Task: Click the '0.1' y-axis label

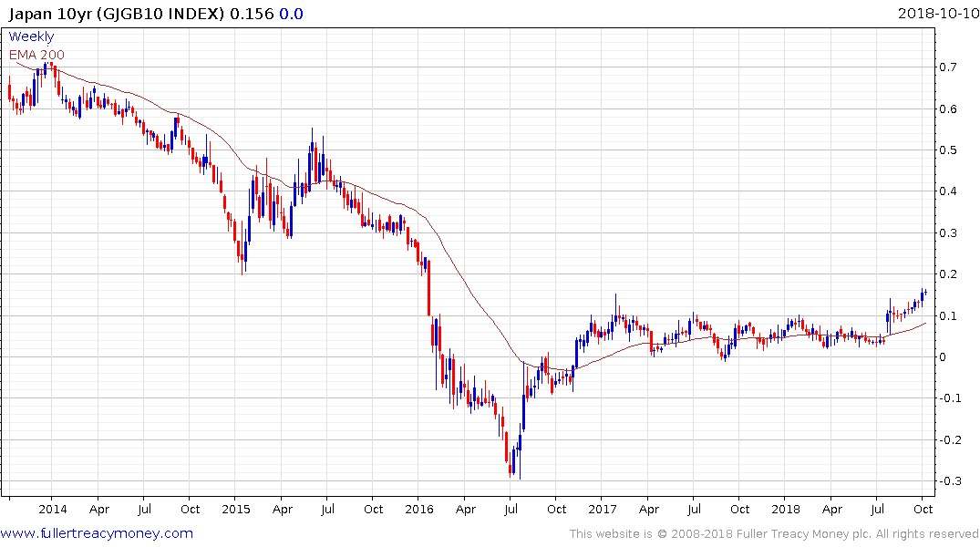Action: point(948,315)
